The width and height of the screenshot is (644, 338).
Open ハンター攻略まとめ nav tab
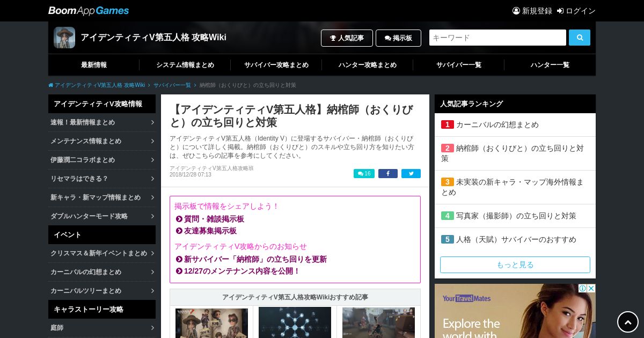(x=368, y=65)
